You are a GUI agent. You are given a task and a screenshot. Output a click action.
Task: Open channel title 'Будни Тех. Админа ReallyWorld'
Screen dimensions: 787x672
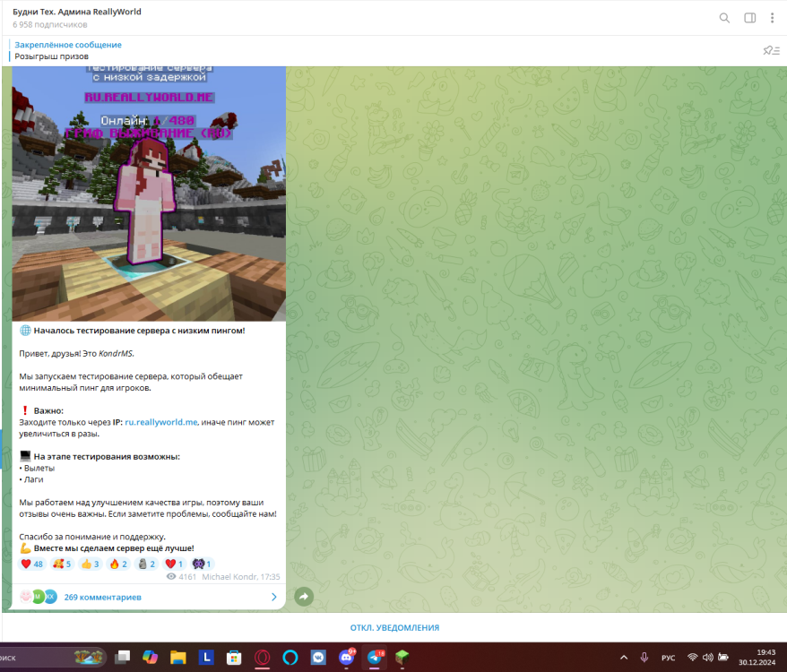pyautogui.click(x=77, y=12)
